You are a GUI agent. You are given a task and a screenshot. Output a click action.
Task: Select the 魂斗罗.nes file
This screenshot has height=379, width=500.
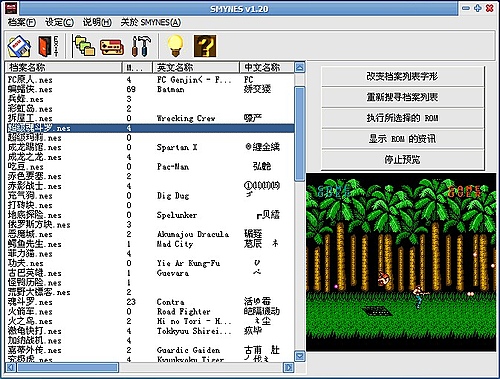30,302
